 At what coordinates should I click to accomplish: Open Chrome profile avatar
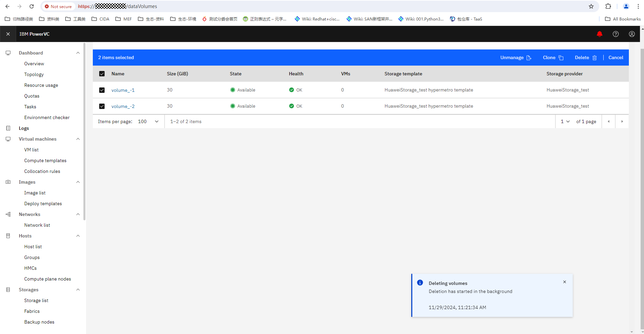coord(626,6)
